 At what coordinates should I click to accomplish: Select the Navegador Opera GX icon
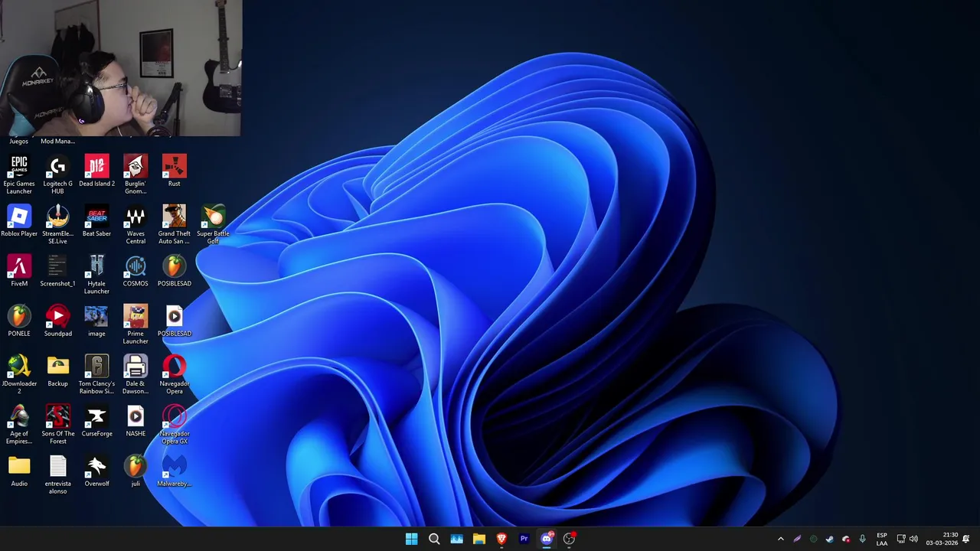[x=175, y=424]
